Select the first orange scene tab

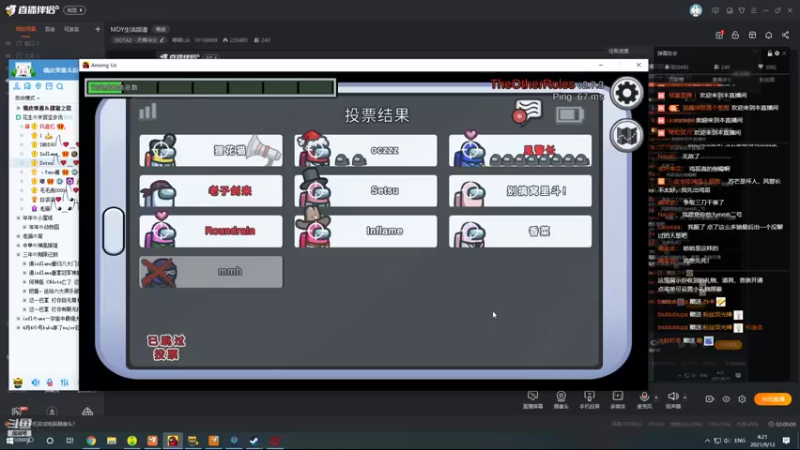[26, 30]
